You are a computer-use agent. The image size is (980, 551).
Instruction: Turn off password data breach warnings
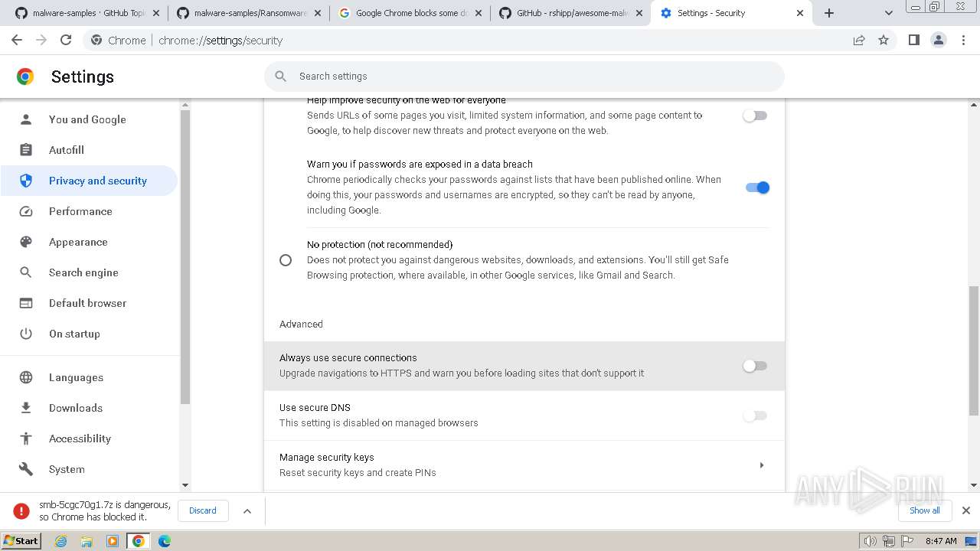(757, 187)
